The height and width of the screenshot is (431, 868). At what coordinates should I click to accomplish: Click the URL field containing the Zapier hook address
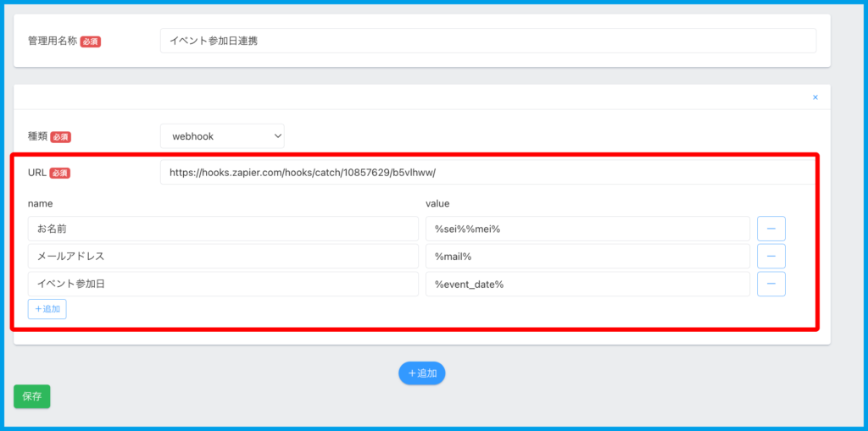tap(487, 172)
